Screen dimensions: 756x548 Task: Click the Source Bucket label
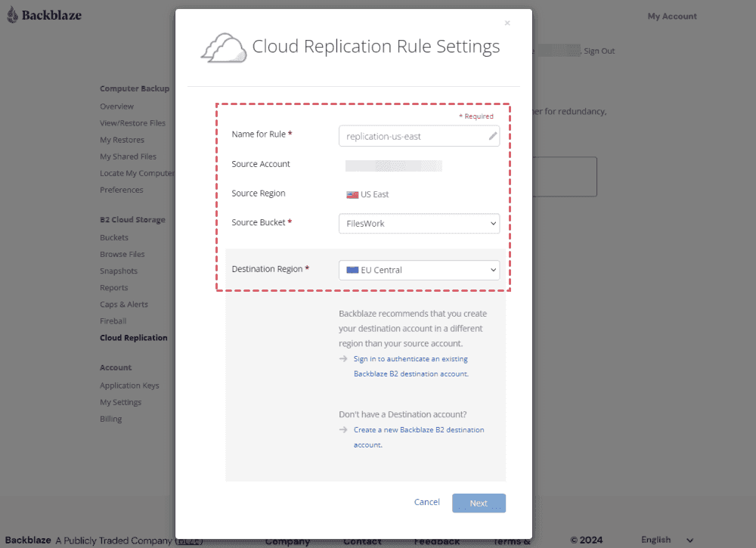point(262,222)
